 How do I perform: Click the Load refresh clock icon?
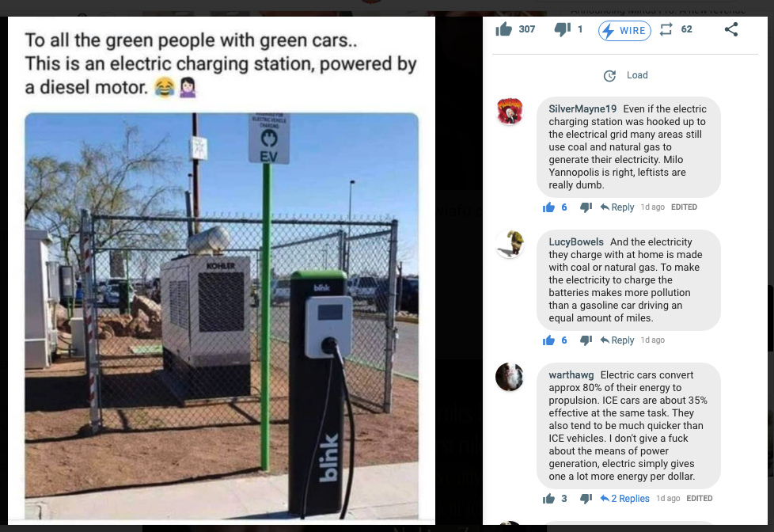click(x=609, y=75)
